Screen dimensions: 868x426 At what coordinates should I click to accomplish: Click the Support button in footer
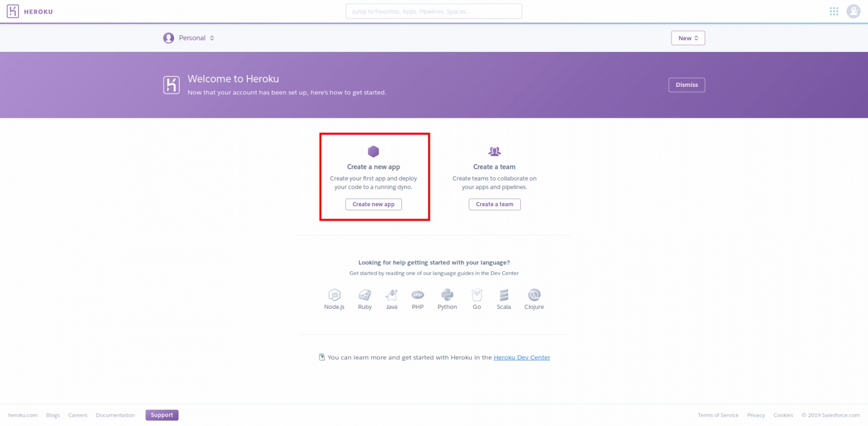click(162, 415)
